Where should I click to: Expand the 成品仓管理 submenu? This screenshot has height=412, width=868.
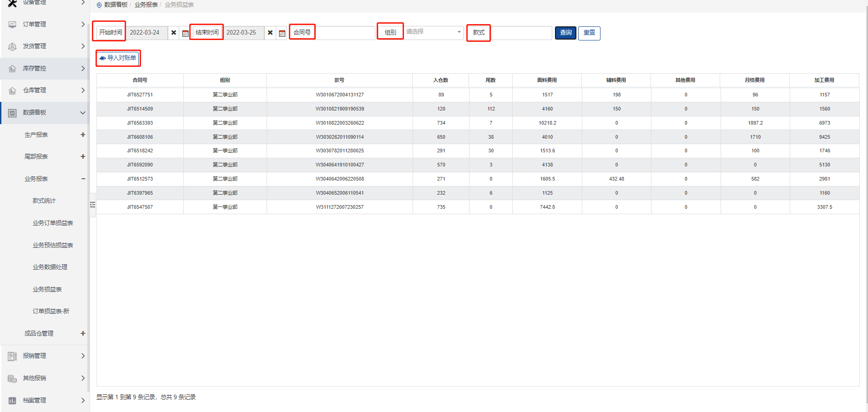pyautogui.click(x=83, y=333)
